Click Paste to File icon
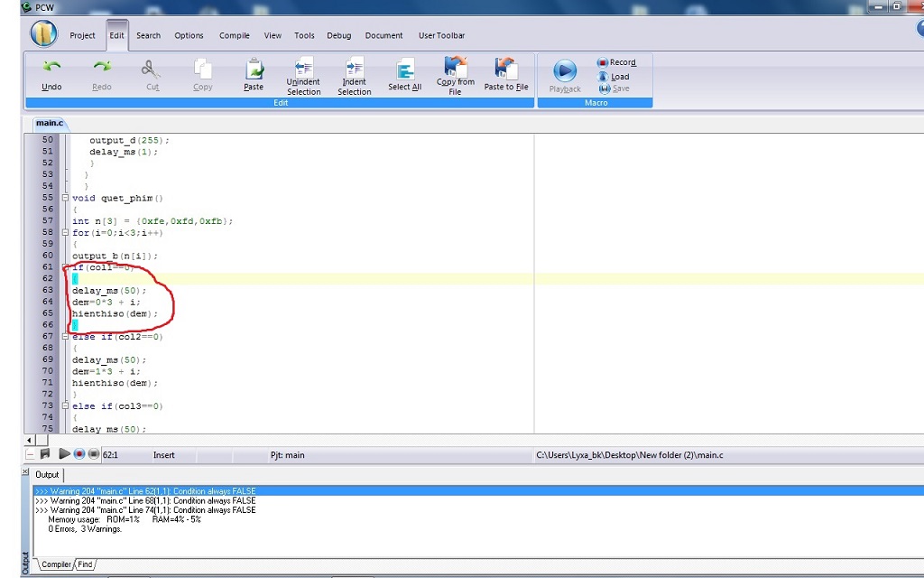The width and height of the screenshot is (924, 578). [x=505, y=68]
